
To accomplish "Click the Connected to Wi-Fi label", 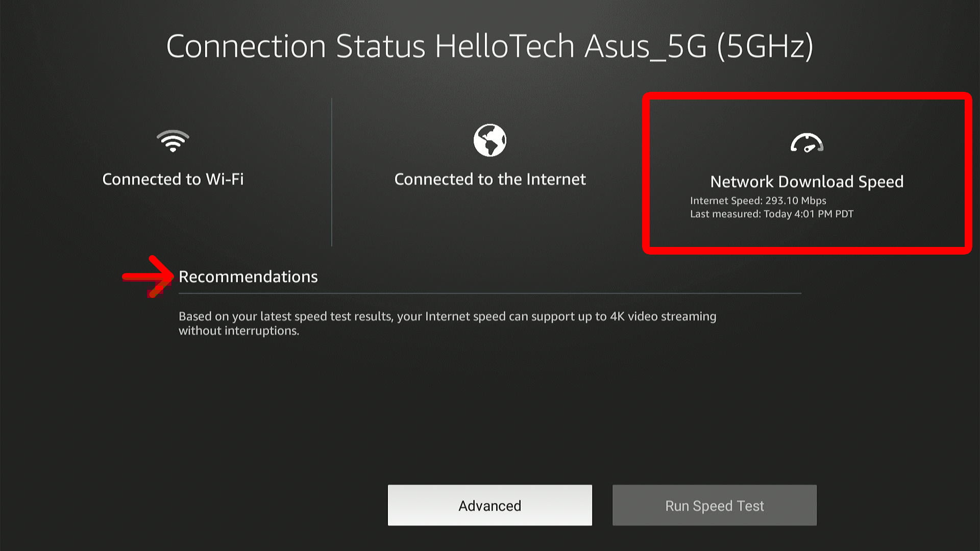I will [174, 179].
